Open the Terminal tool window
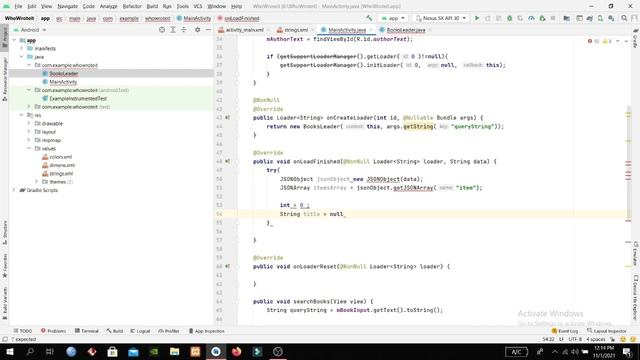Screen dimensions: 640x360 tap(87, 331)
